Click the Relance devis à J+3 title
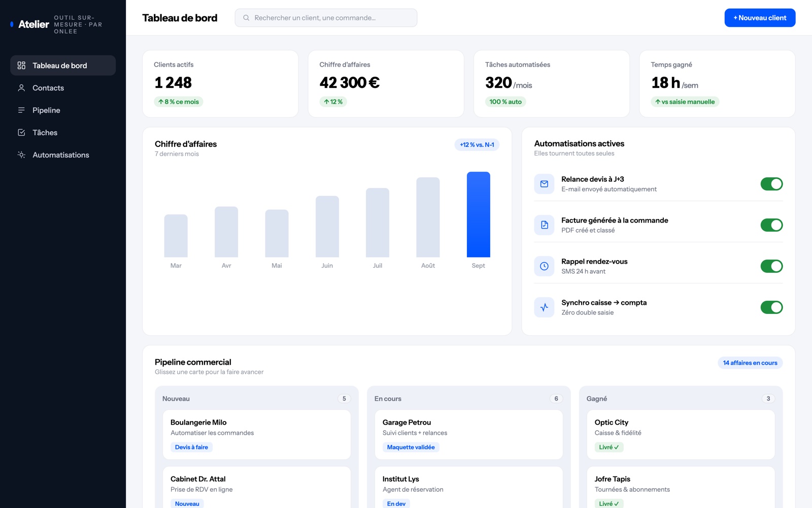Image resolution: width=812 pixels, height=508 pixels. click(x=593, y=179)
